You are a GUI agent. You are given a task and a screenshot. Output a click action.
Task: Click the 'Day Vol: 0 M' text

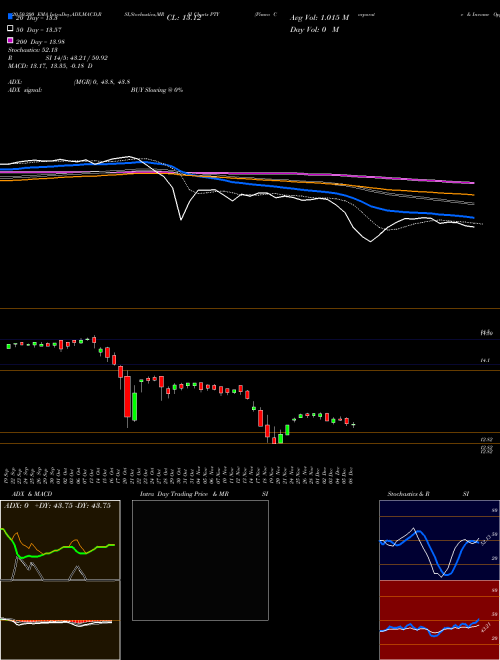[x=314, y=29]
